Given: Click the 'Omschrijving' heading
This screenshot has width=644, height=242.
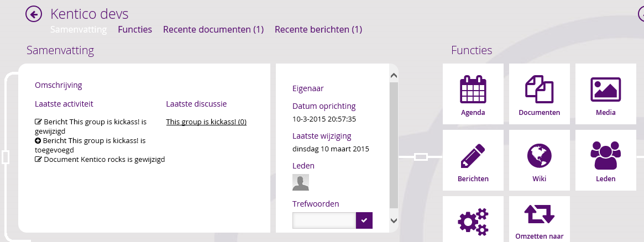Looking at the screenshot, I should 59,85.
